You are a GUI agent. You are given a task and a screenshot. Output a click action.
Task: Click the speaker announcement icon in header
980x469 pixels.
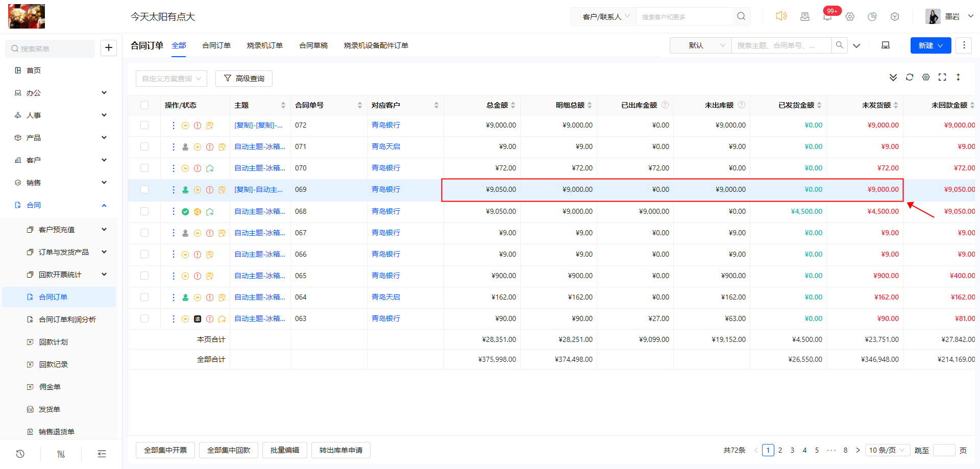click(781, 16)
